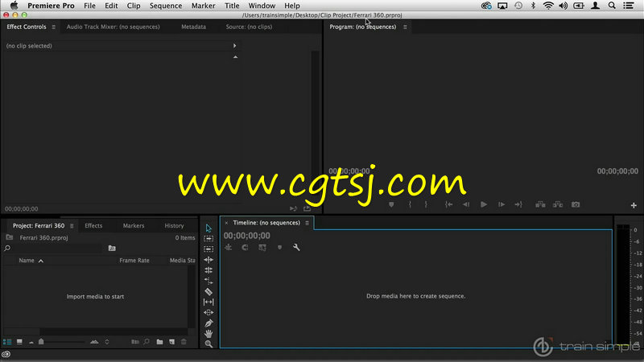Viewport: 644px width, 362px height.
Task: Select the Hand tool
Action: pyautogui.click(x=208, y=334)
